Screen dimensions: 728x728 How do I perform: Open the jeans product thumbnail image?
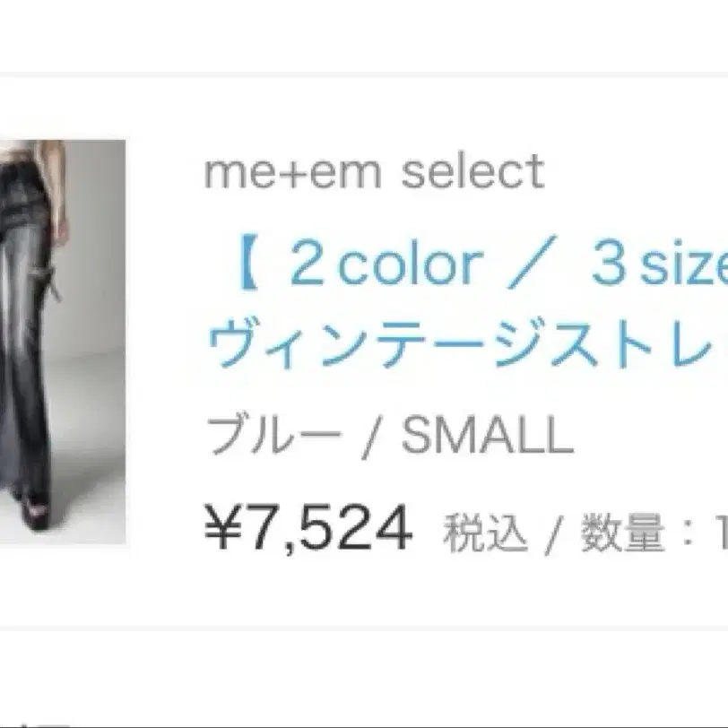pos(63,342)
